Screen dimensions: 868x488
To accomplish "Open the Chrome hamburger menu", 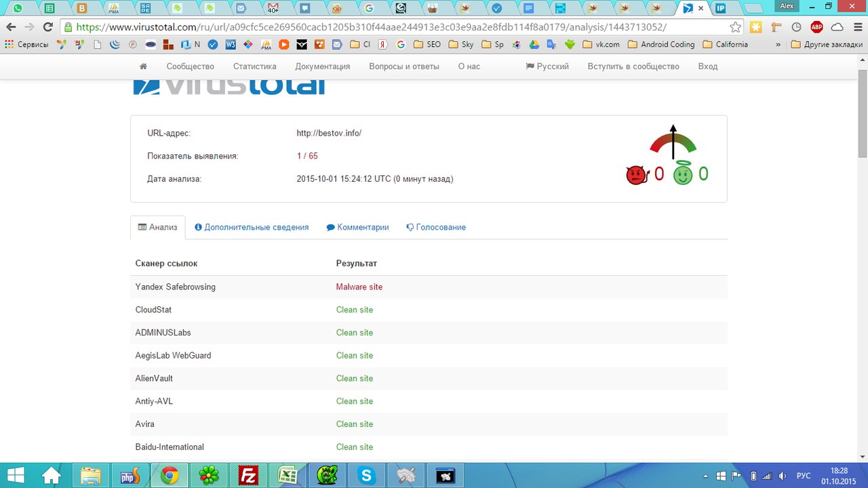I will 857,27.
